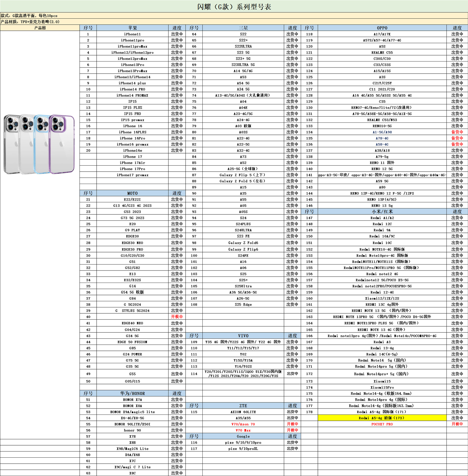Select the iPhone14 plus cell
The height and width of the screenshot is (476, 468).
pos(133,83)
